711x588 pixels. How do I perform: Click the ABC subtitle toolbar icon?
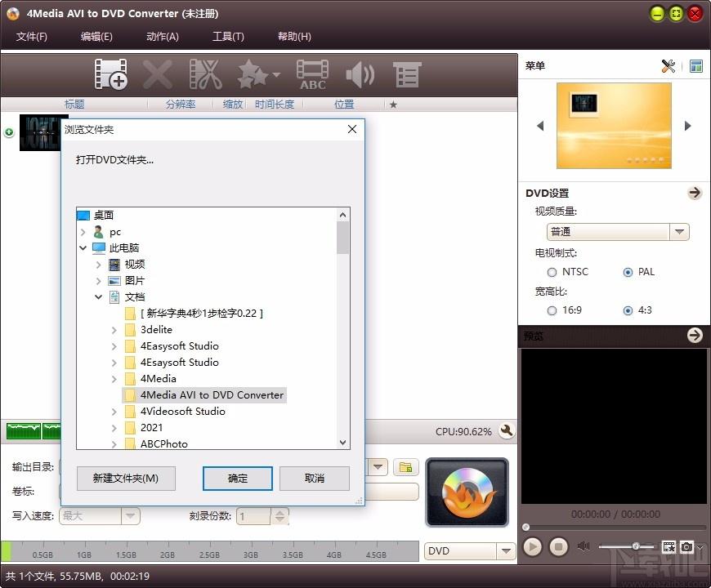(312, 74)
